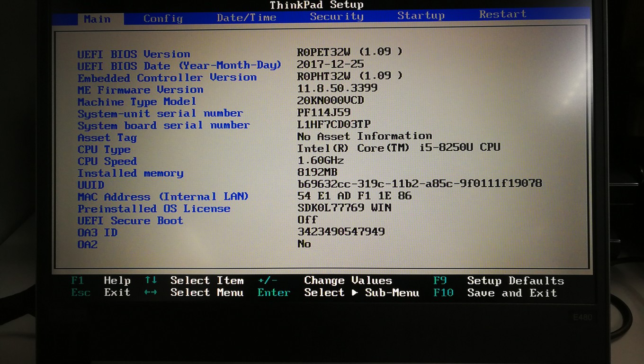Click the i5-8250U CPU value
Viewport: 644px width, 364px height.
(398, 147)
